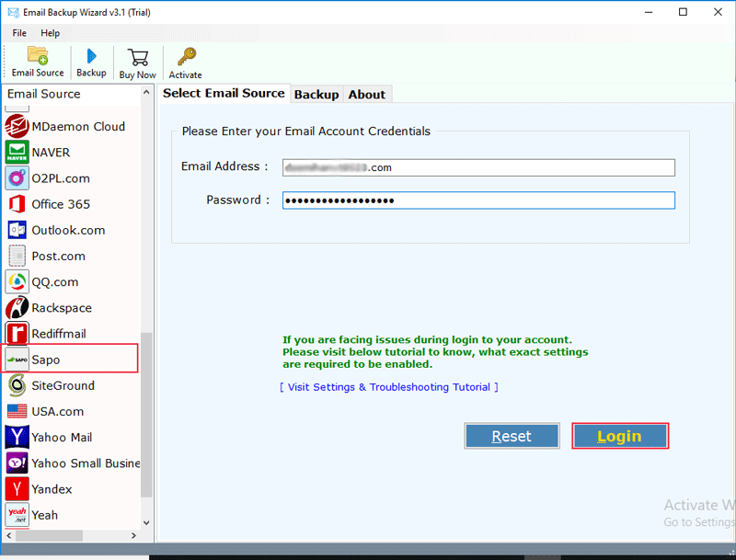Pick the Rackspace icon
Screen dimensions: 736x560
pos(17,308)
